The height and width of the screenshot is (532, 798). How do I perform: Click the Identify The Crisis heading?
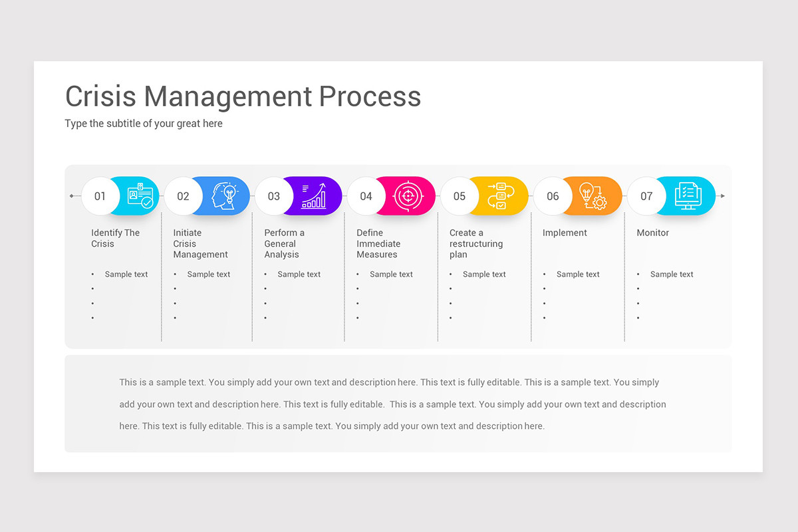pyautogui.click(x=116, y=238)
